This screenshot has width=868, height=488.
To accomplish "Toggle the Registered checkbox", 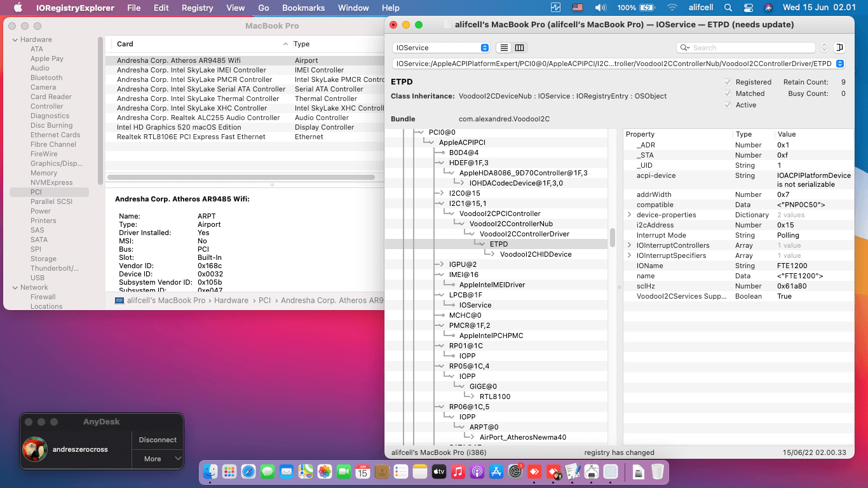I will (x=728, y=81).
